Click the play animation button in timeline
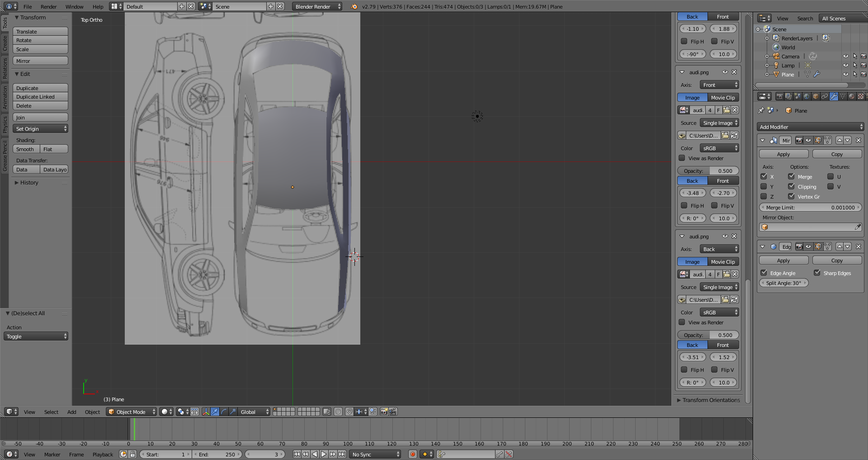This screenshot has width=868, height=460. [324, 454]
